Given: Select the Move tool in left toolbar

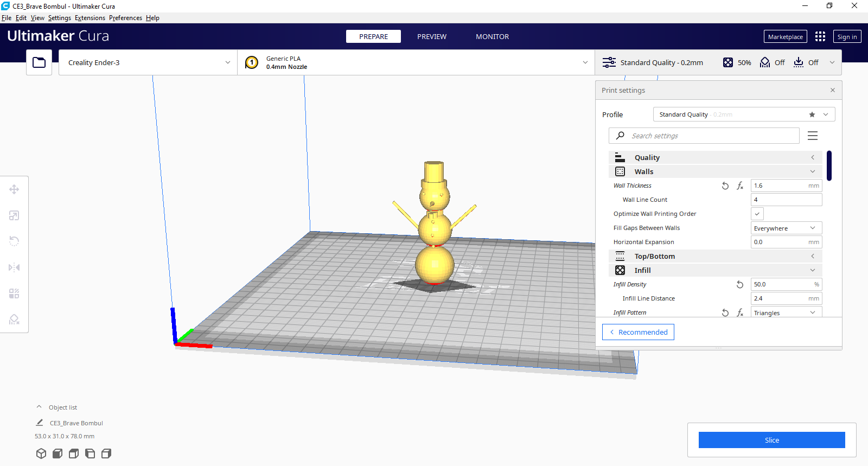Looking at the screenshot, I should click(x=14, y=189).
